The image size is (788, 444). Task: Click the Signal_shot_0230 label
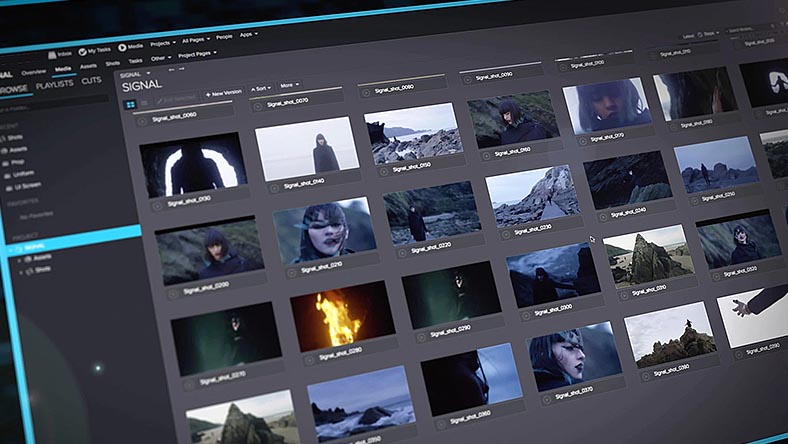[x=533, y=230]
